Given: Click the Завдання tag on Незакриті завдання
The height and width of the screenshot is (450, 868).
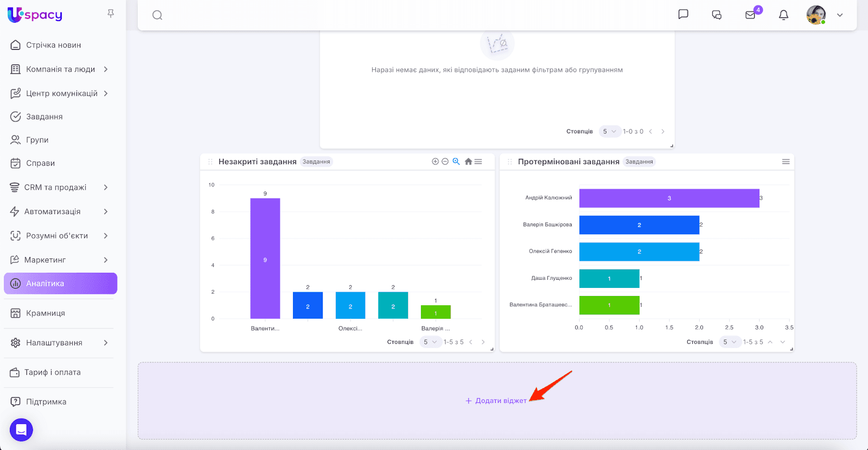Looking at the screenshot, I should (316, 162).
